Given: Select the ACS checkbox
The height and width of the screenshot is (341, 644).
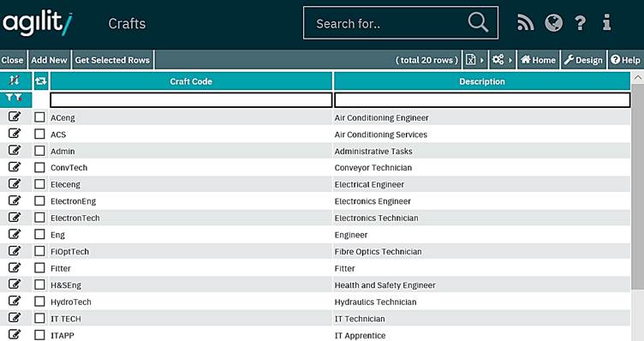Looking at the screenshot, I should click(40, 134).
